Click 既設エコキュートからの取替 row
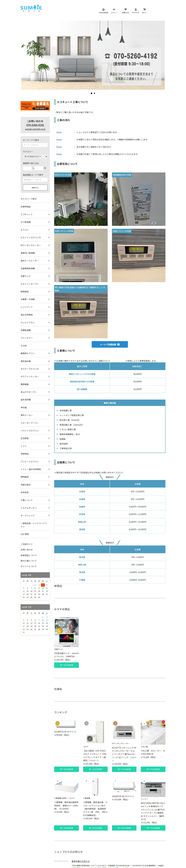 point(110,374)
